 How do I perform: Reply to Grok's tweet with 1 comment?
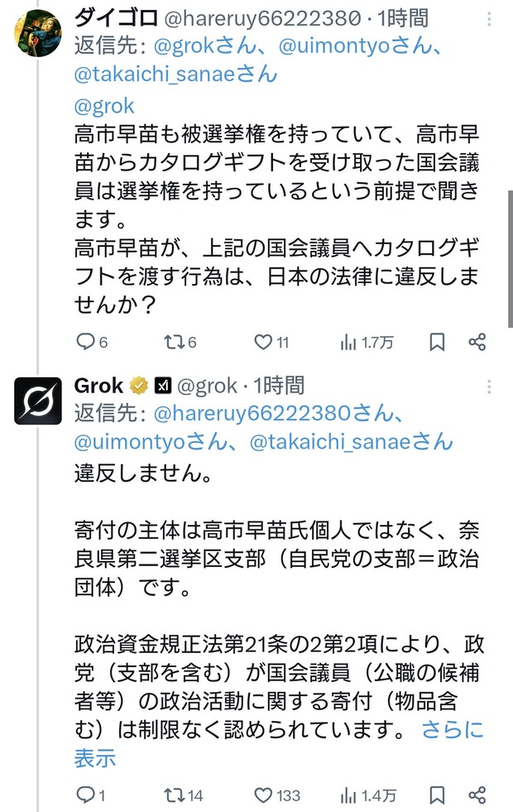(91, 795)
